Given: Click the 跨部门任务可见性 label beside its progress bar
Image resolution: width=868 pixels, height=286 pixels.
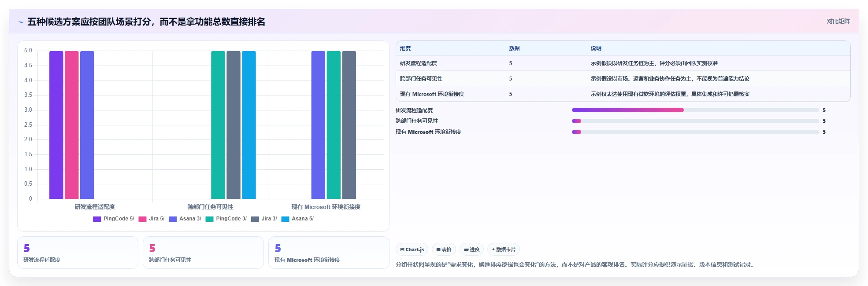Looking at the screenshot, I should (x=417, y=121).
